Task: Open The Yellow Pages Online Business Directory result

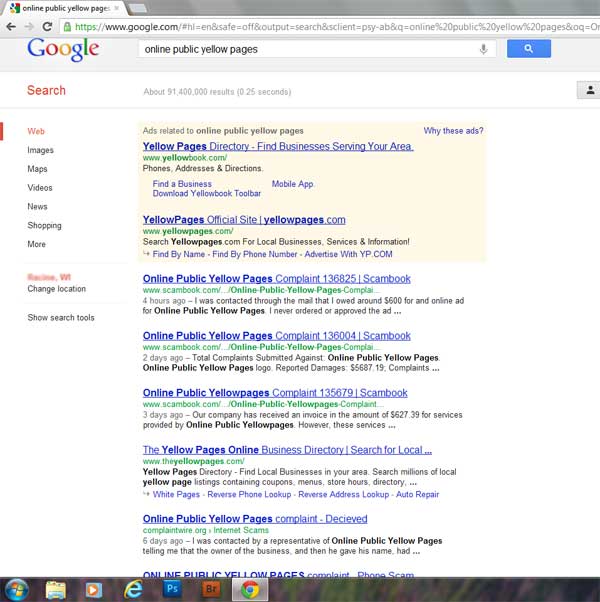Action: click(x=287, y=450)
